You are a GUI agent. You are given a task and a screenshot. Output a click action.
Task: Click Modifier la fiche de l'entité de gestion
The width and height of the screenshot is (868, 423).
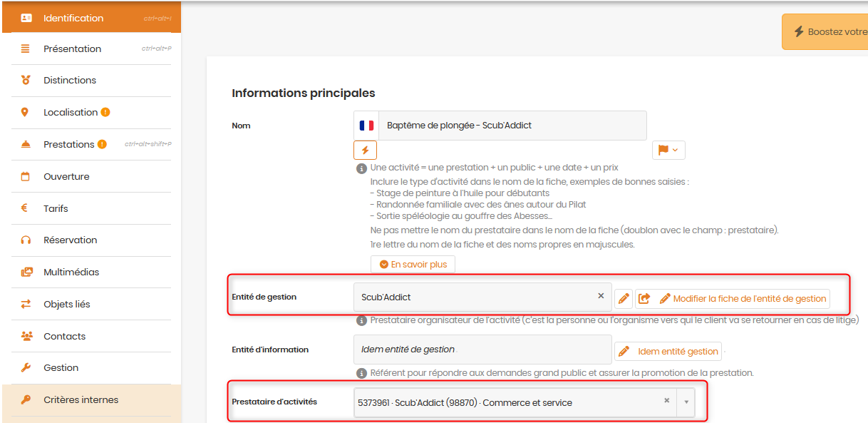tap(742, 299)
